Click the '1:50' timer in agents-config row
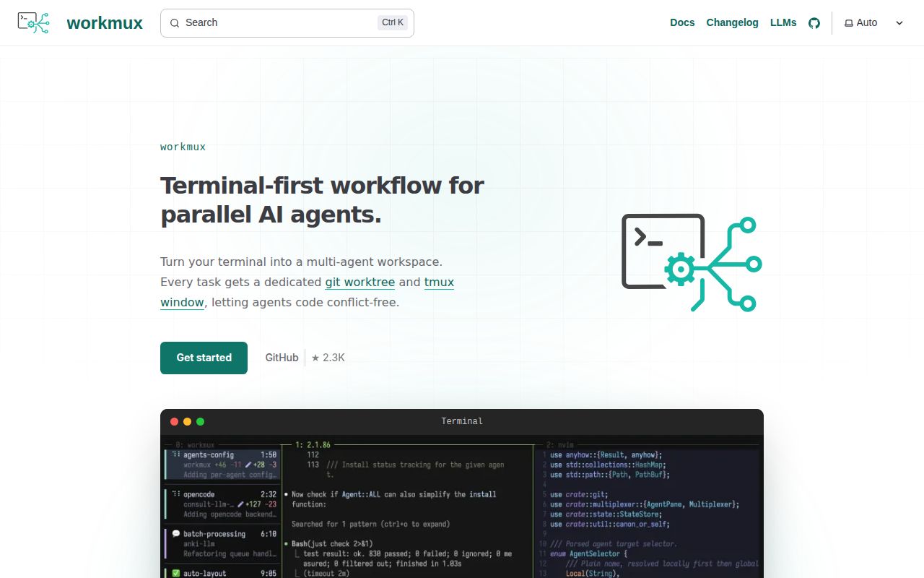Image resolution: width=924 pixels, height=578 pixels. point(268,455)
